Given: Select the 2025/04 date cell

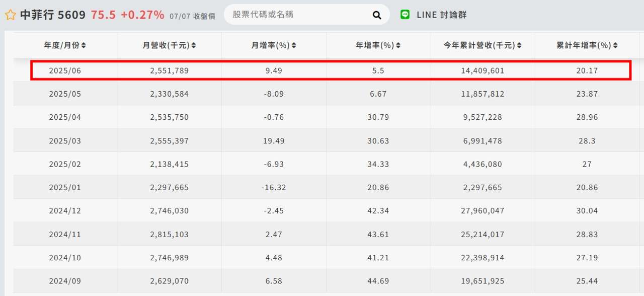Looking at the screenshot, I should pos(65,117).
